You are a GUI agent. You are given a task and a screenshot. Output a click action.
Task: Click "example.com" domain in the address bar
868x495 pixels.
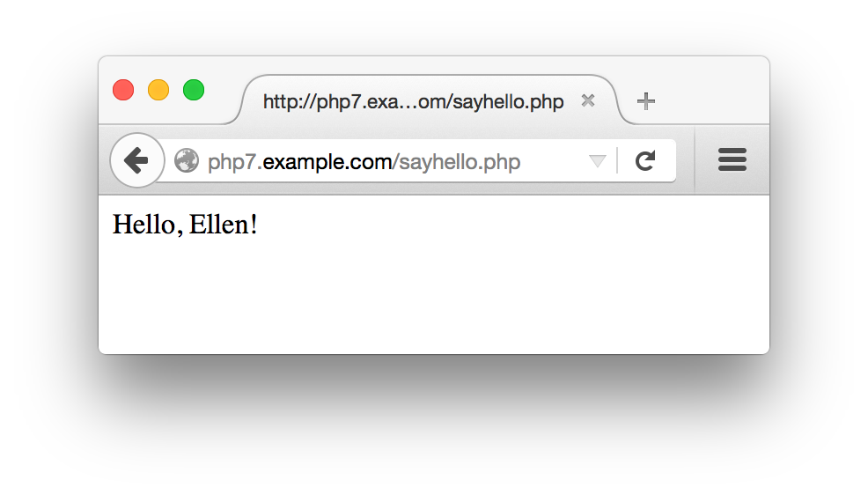327,162
